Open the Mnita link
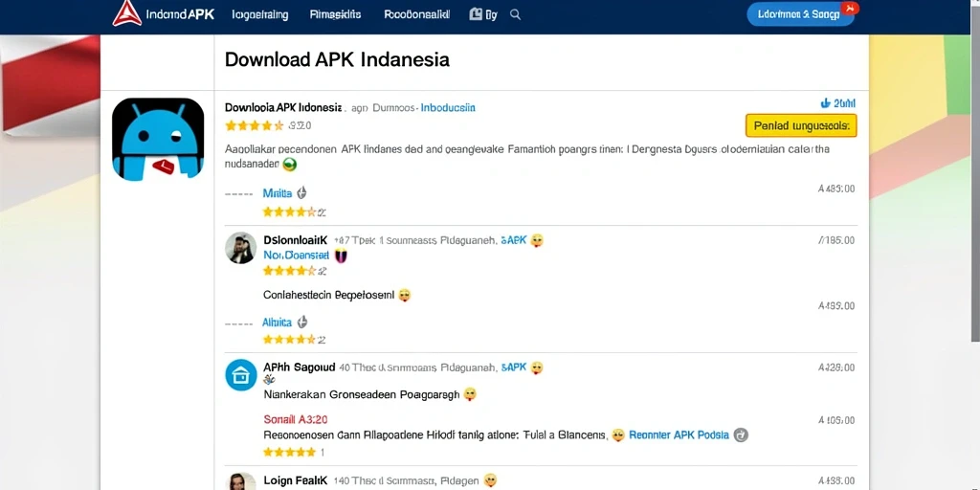Image resolution: width=980 pixels, height=490 pixels. pos(278,193)
